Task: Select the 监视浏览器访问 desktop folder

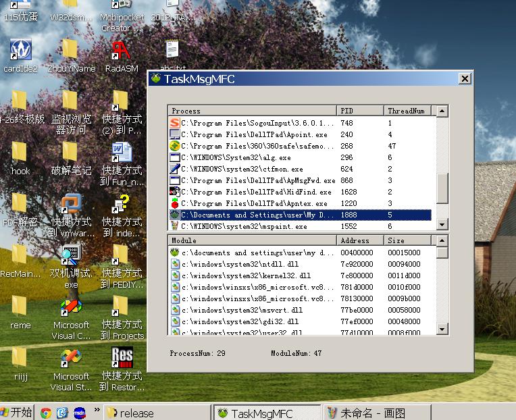Action: pos(71,113)
